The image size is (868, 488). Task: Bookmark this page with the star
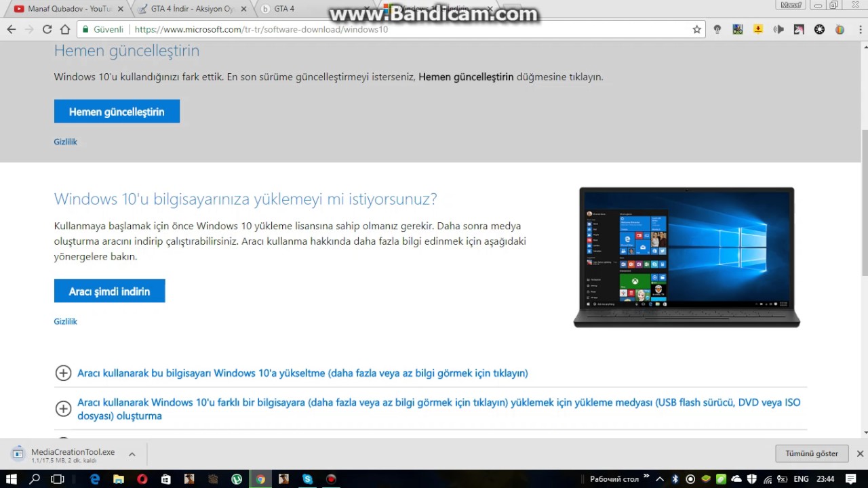point(696,29)
